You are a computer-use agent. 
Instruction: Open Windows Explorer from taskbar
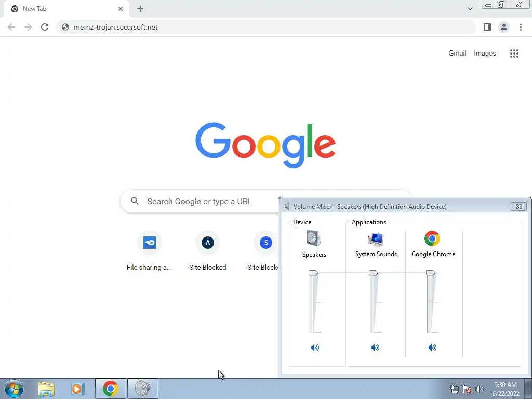(46, 389)
